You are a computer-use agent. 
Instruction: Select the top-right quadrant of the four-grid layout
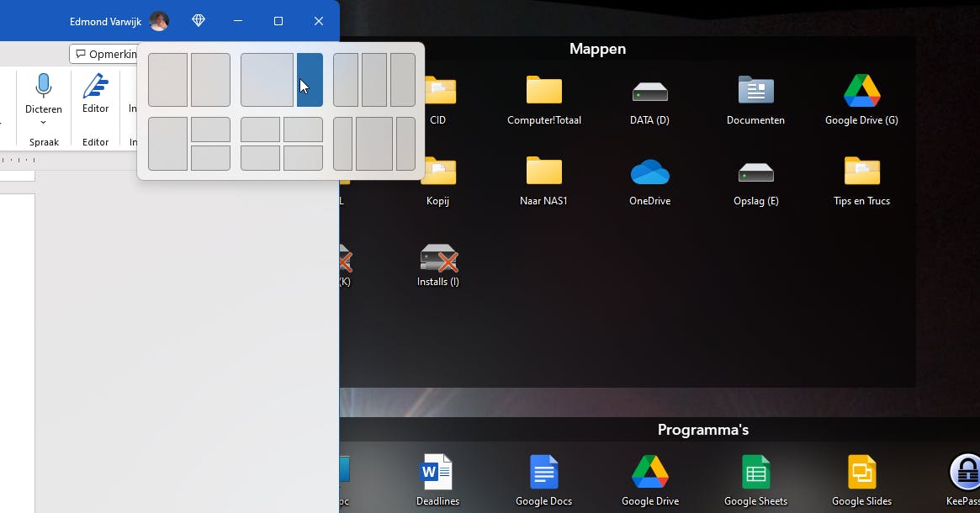click(x=303, y=130)
